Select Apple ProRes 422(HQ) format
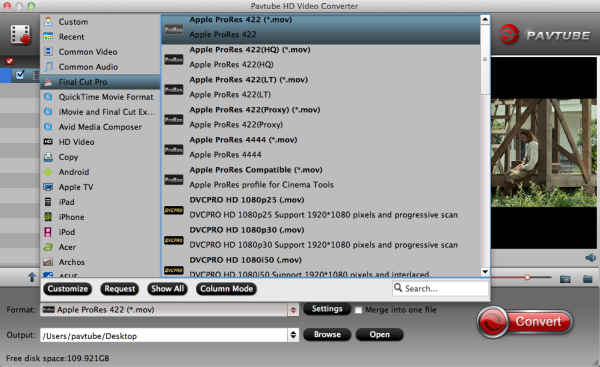This screenshot has height=367, width=600. click(321, 57)
